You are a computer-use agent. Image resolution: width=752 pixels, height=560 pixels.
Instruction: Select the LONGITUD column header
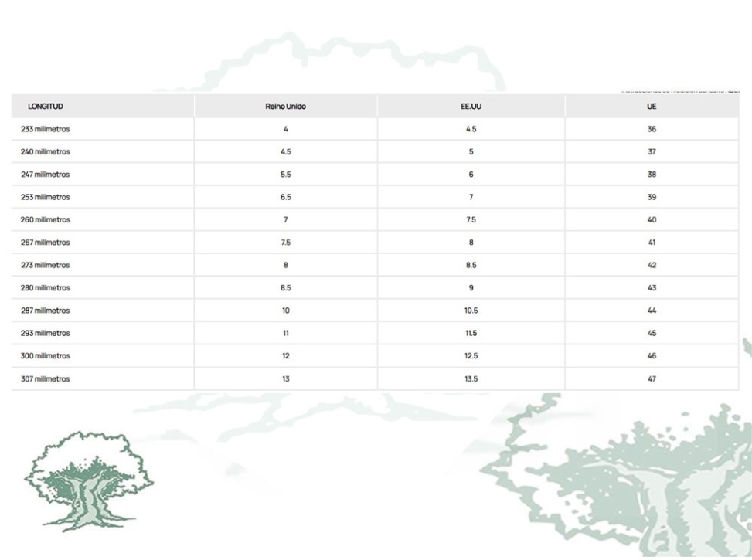pos(46,107)
